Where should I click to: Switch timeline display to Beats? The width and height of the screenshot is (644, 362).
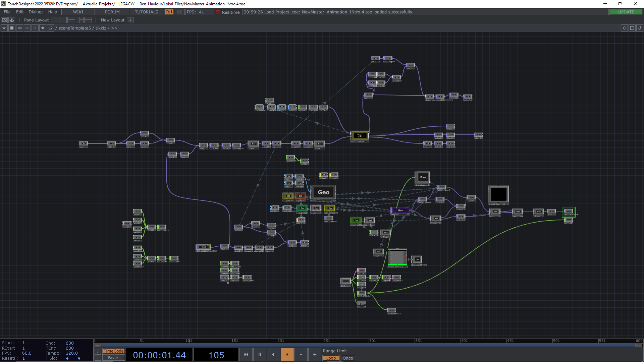point(113,358)
